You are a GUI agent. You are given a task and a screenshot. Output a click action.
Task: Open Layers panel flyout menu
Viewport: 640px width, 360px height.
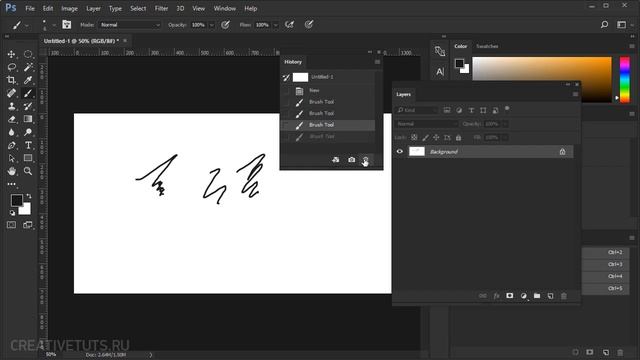click(575, 94)
